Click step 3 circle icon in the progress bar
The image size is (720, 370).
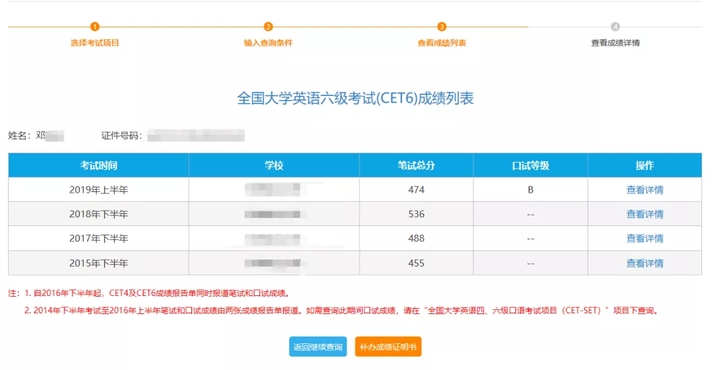pos(441,27)
